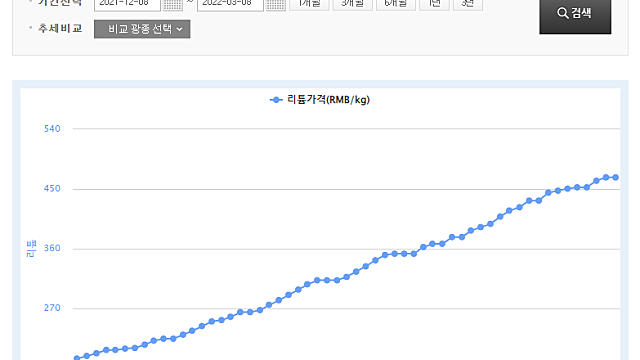Select the 6개월 period button

396,4
